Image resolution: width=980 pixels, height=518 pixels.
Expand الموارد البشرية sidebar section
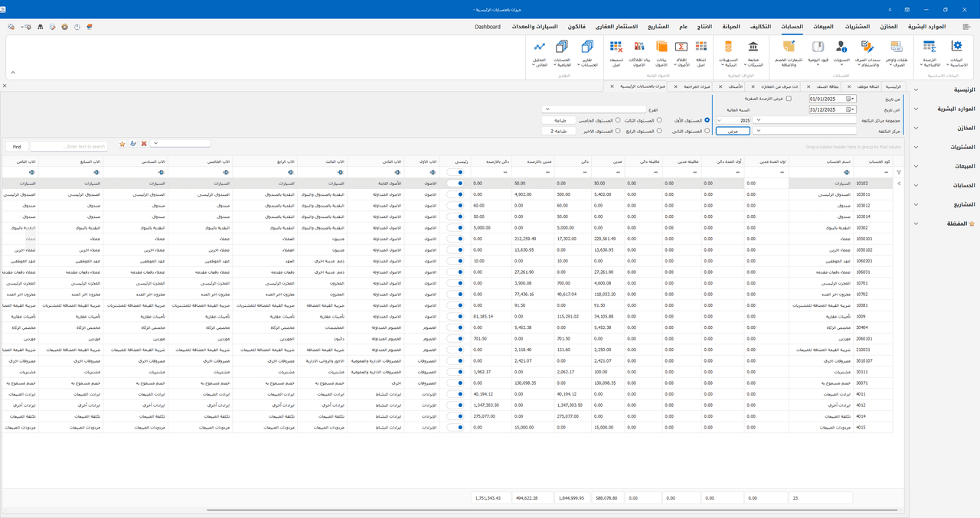[x=916, y=109]
